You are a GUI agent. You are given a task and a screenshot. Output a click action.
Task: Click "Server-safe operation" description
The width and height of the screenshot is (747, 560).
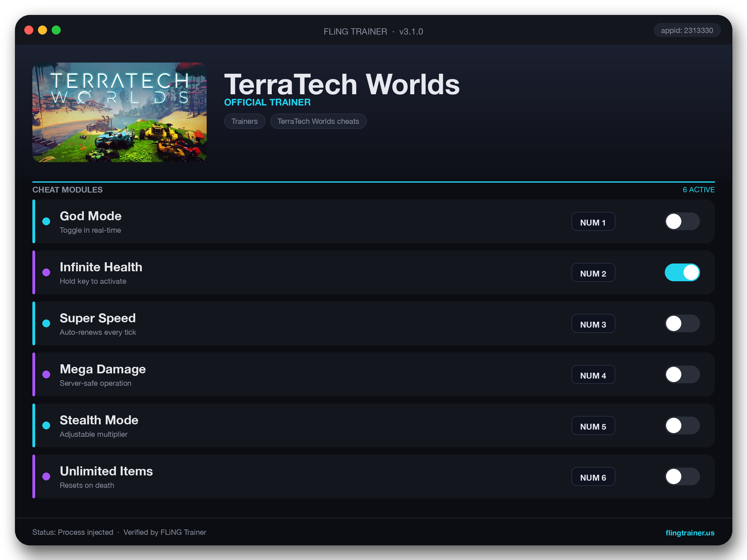[96, 383]
